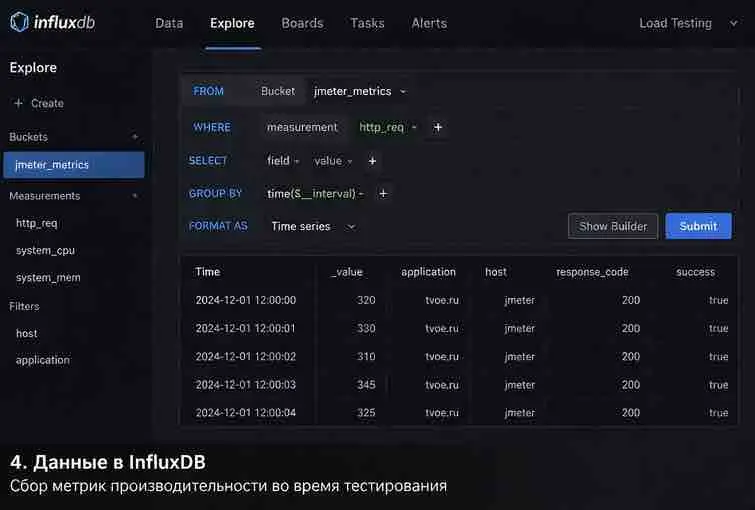Select the host filter
755x510 pixels.
point(26,333)
